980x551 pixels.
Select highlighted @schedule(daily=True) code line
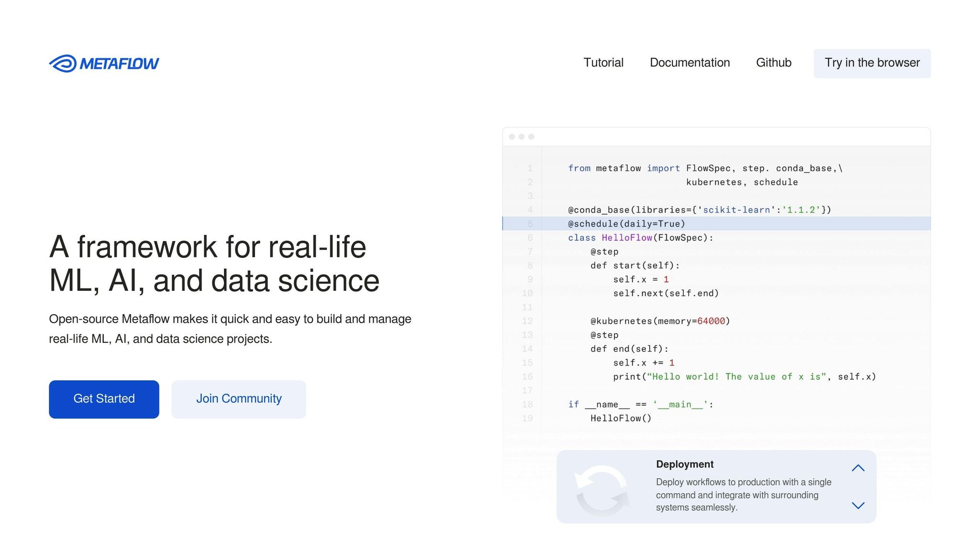(626, 224)
